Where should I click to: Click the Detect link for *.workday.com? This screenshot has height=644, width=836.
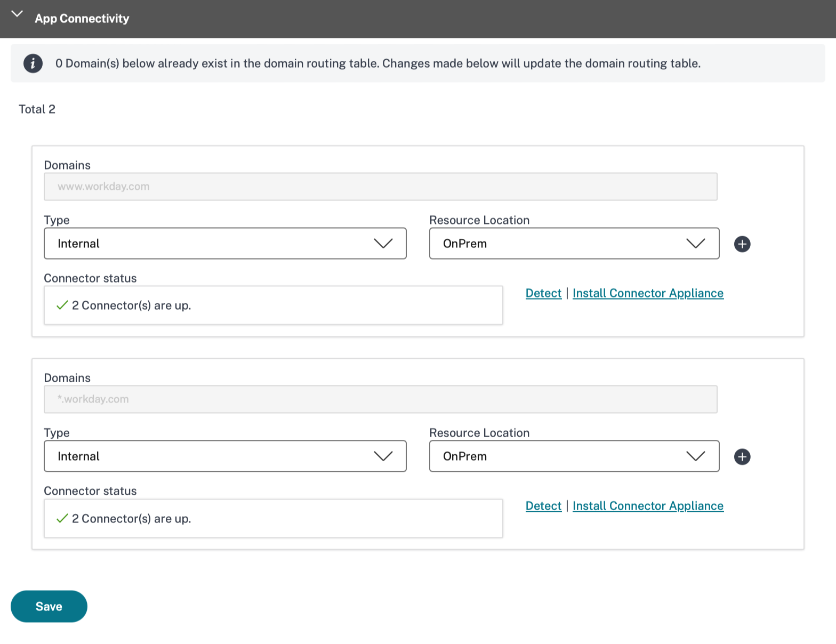point(543,506)
